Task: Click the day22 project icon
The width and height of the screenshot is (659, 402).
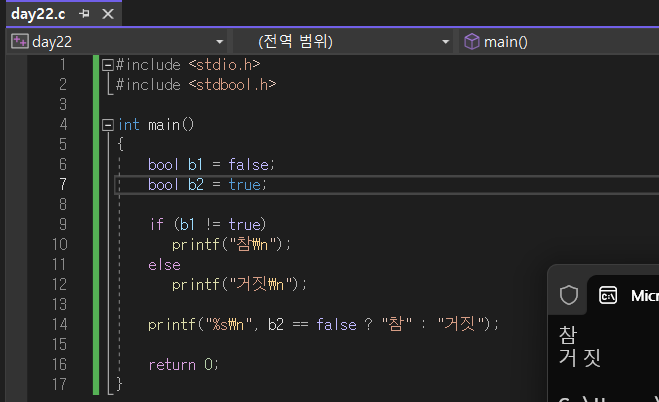Action: pyautogui.click(x=19, y=42)
